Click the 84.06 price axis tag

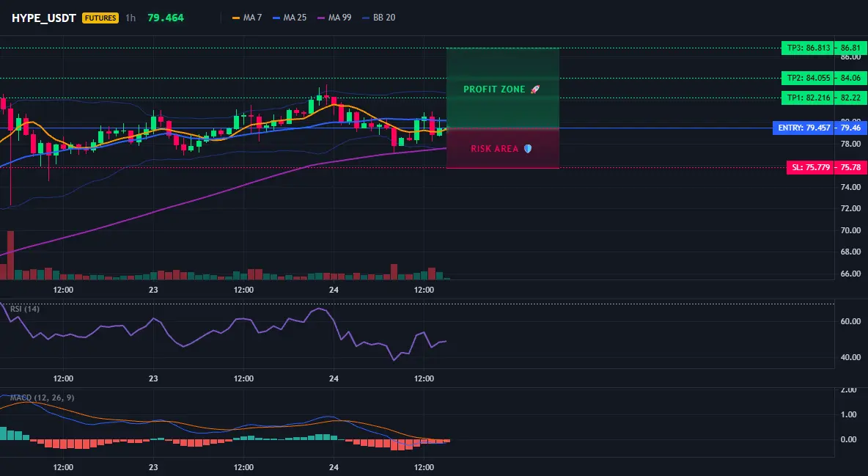pyautogui.click(x=851, y=78)
